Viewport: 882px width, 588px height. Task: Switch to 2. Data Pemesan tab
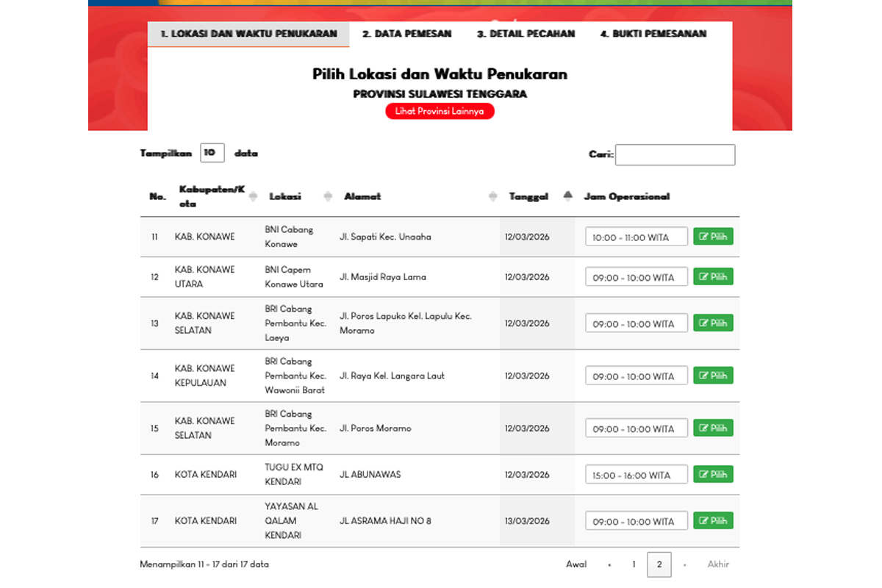[x=406, y=34]
